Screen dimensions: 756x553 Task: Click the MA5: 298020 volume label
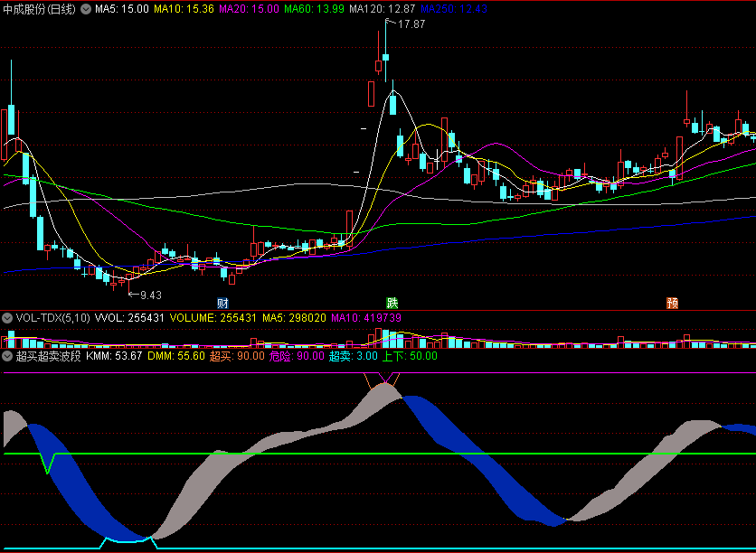click(x=294, y=318)
